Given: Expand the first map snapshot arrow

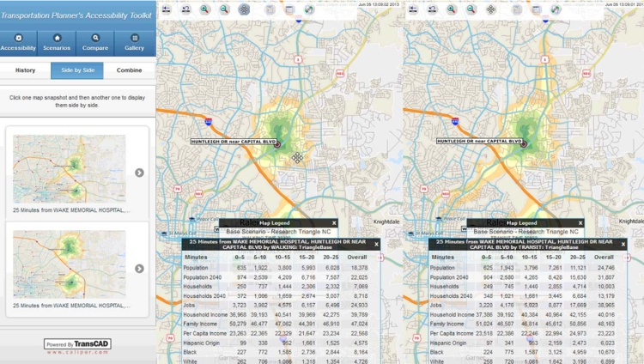Looking at the screenshot, I should (x=139, y=173).
